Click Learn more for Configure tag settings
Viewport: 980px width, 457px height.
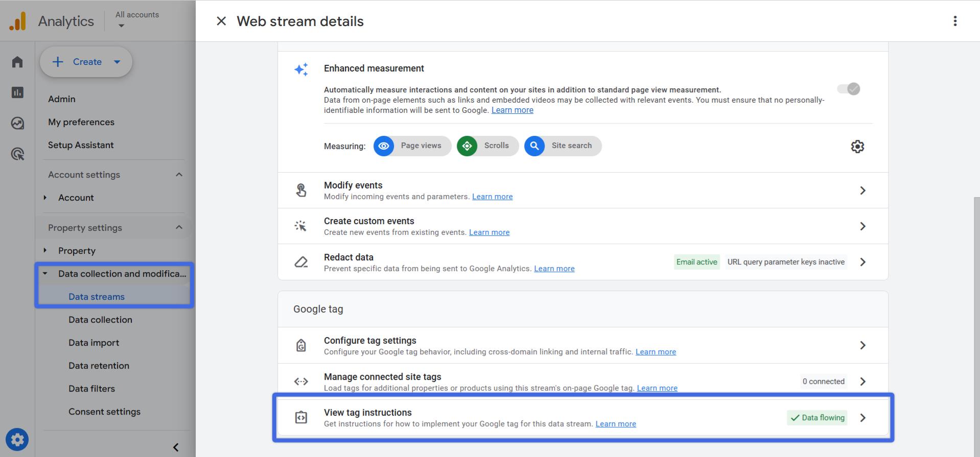tap(656, 352)
